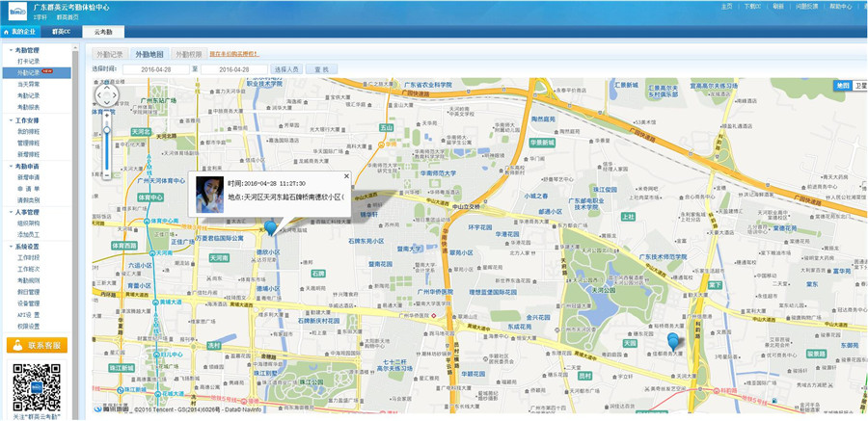Close the location info popup
Viewport: 868px width, 421px height.
[x=346, y=176]
